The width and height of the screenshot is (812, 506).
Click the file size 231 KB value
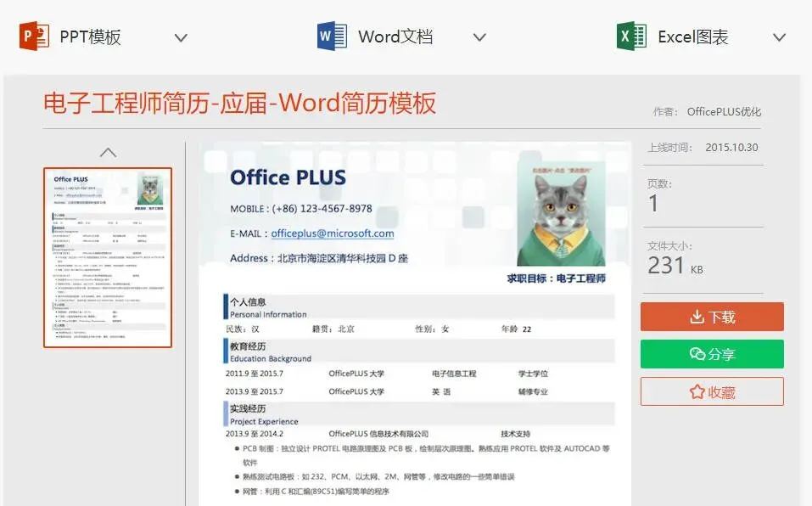point(675,266)
